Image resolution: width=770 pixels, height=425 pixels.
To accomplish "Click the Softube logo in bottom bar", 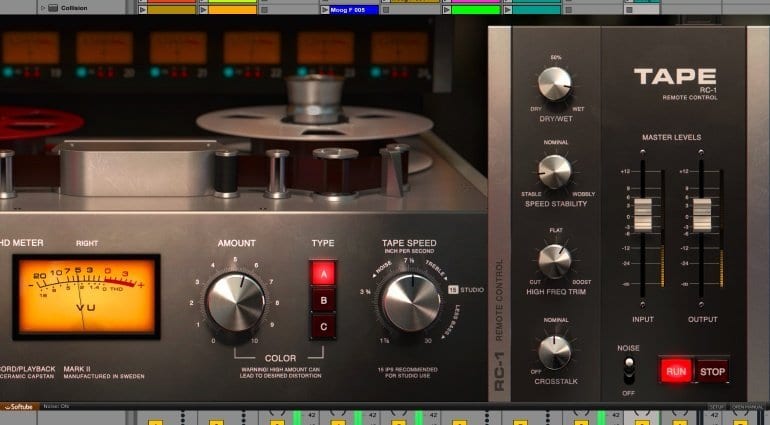I will 20,407.
